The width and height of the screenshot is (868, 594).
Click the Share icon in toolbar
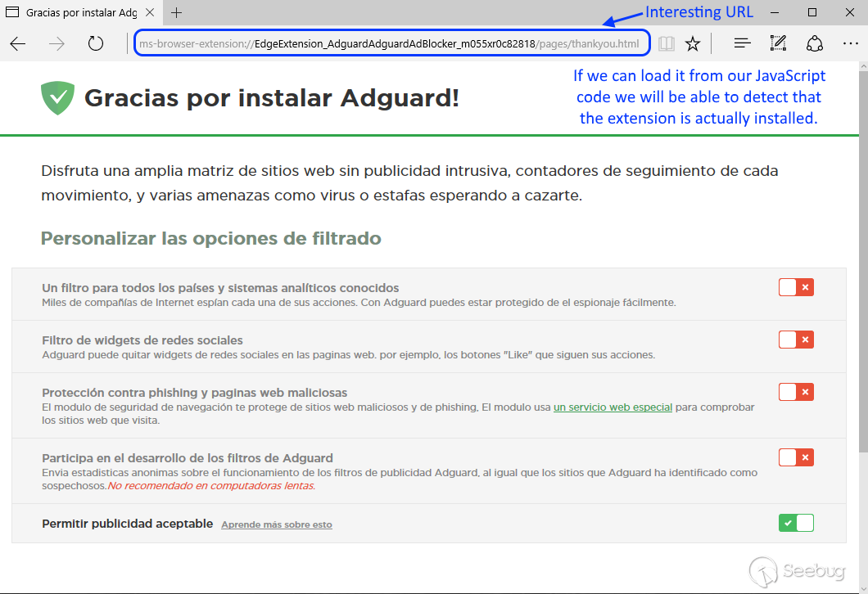click(x=814, y=43)
